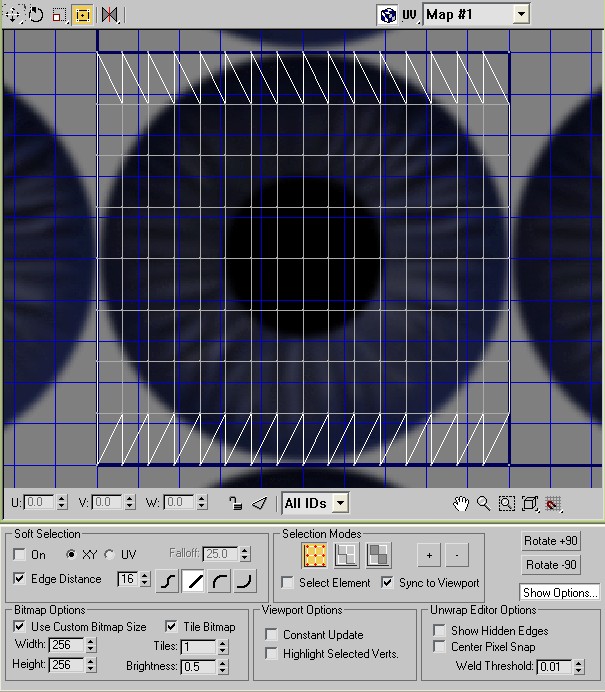
Task: Shrink selection with minus button
Action: click(457, 555)
